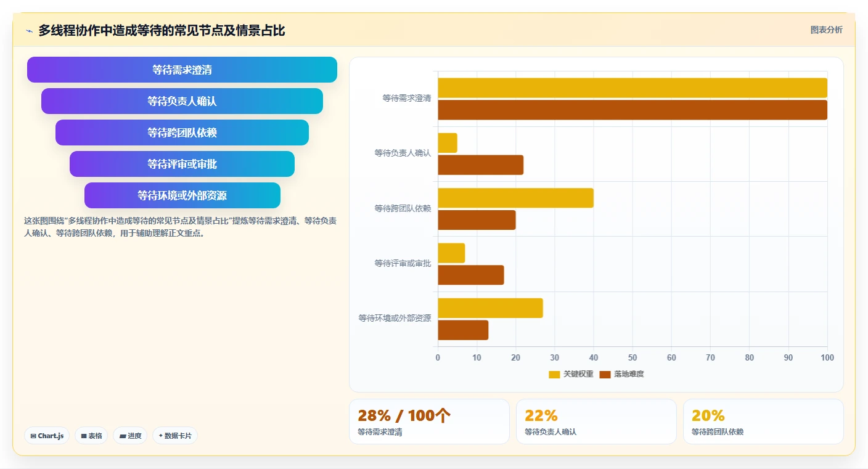Click the chart y-axis label 等待需求澄清

[x=406, y=98]
